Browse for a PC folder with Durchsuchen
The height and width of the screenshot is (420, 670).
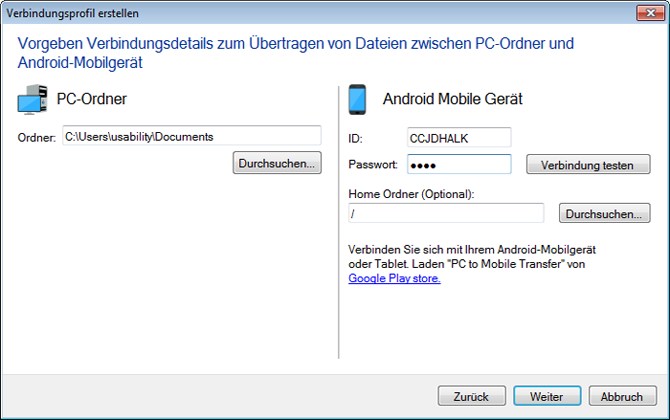click(x=277, y=162)
